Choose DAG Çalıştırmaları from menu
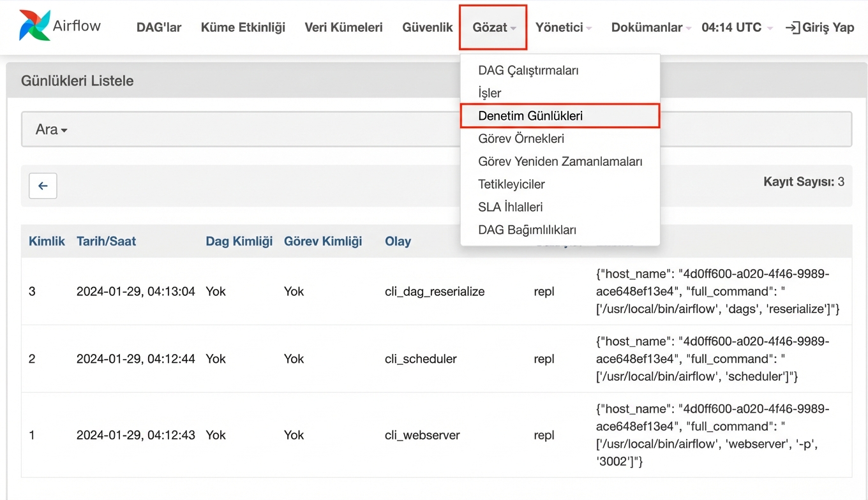The height and width of the screenshot is (500, 868). (x=528, y=70)
